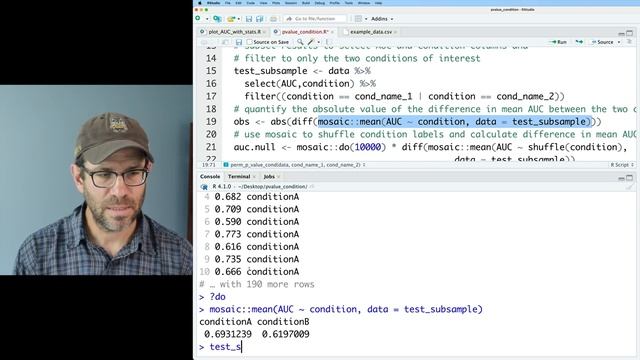Click the clear console broom icon
Screen dimensions: 640x360
pos(629,187)
